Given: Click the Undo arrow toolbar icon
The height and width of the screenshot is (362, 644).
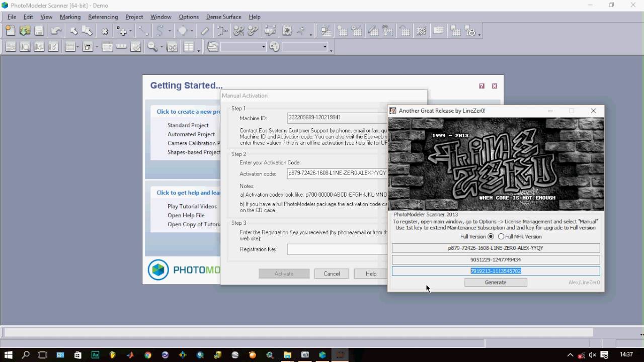Looking at the screenshot, I should pyautogui.click(x=56, y=31).
